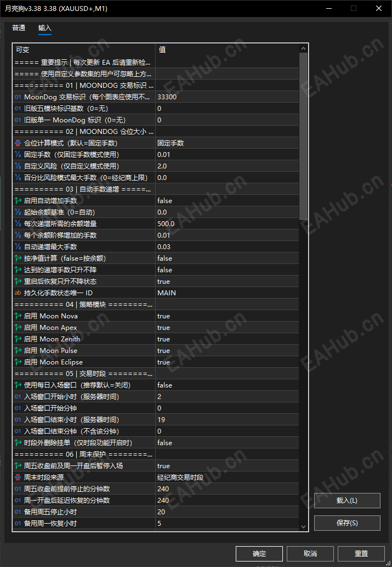Click the double-type icon beside 自动递增最大手数
392x567 pixels.
click(x=18, y=247)
